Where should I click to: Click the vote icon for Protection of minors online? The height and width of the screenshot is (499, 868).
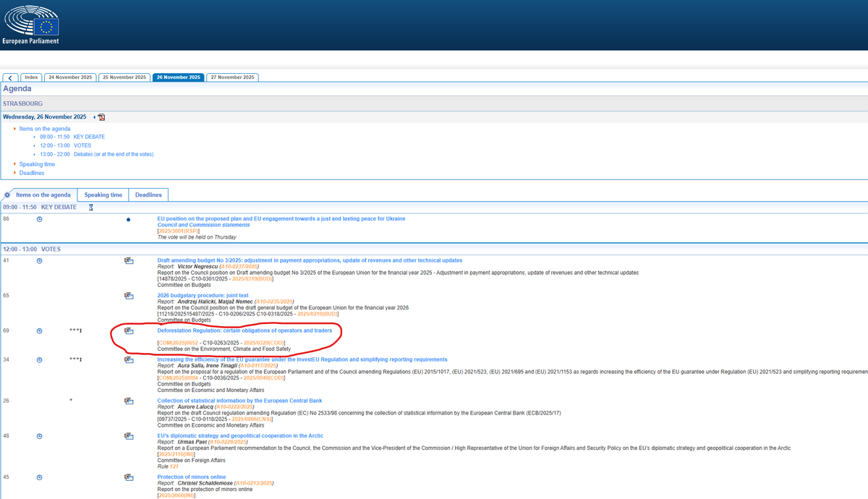click(129, 477)
